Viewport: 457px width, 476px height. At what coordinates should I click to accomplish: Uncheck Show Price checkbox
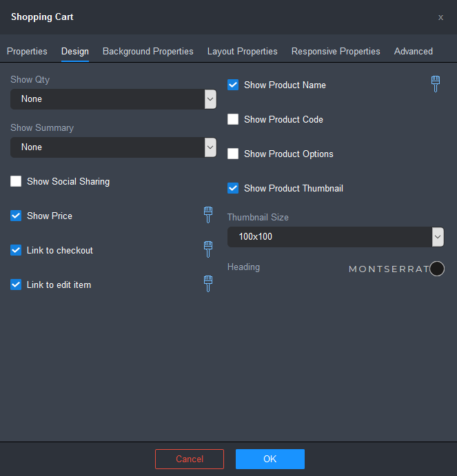point(16,216)
